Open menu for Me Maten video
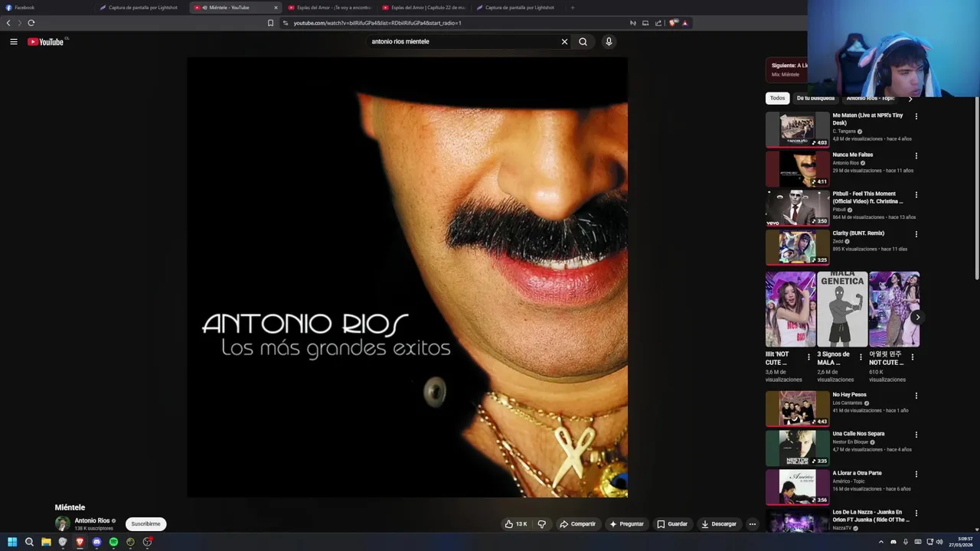 916,116
